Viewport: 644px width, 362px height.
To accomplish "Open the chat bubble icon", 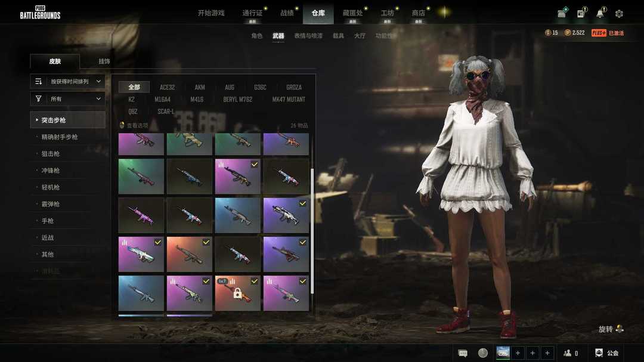I will pos(463,353).
